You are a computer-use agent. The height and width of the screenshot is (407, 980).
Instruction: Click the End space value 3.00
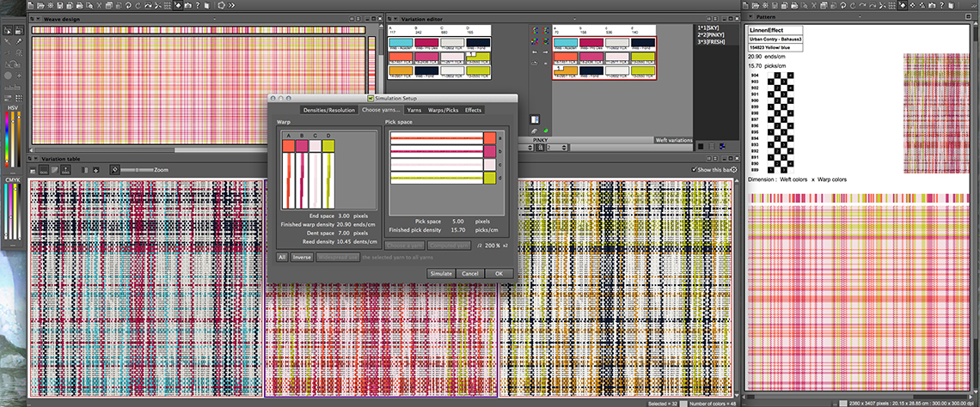pyautogui.click(x=345, y=216)
